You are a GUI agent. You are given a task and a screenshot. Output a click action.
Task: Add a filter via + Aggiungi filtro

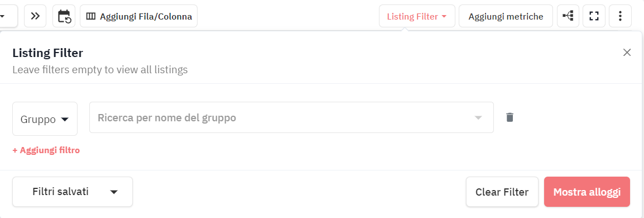(x=46, y=150)
